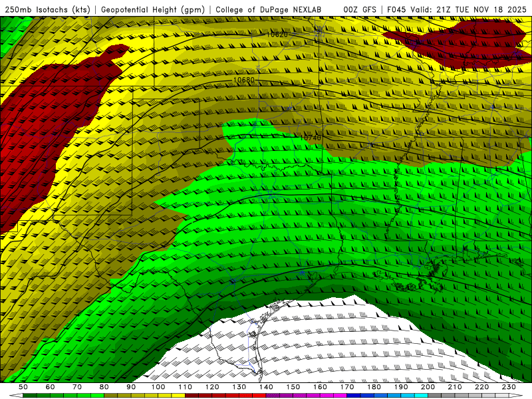This screenshot has height=399, width=532.
Task: Click the left arrow end of the color bar
Action: tap(16, 395)
